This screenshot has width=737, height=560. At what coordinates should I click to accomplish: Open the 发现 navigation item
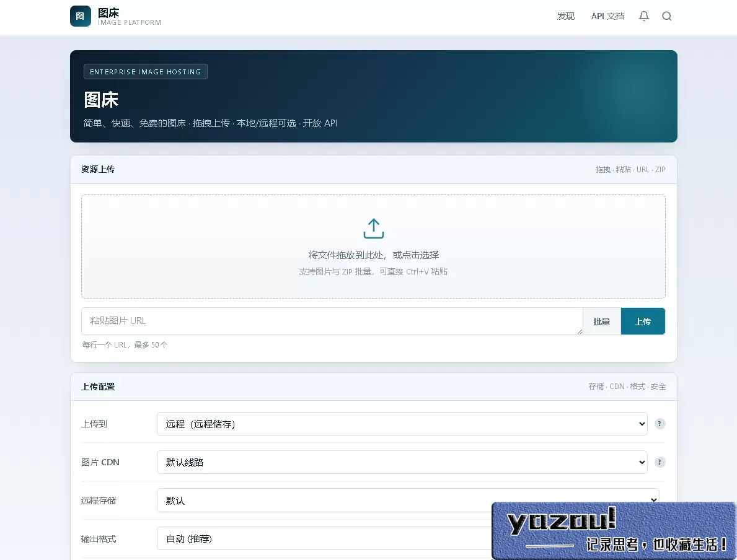tap(566, 16)
